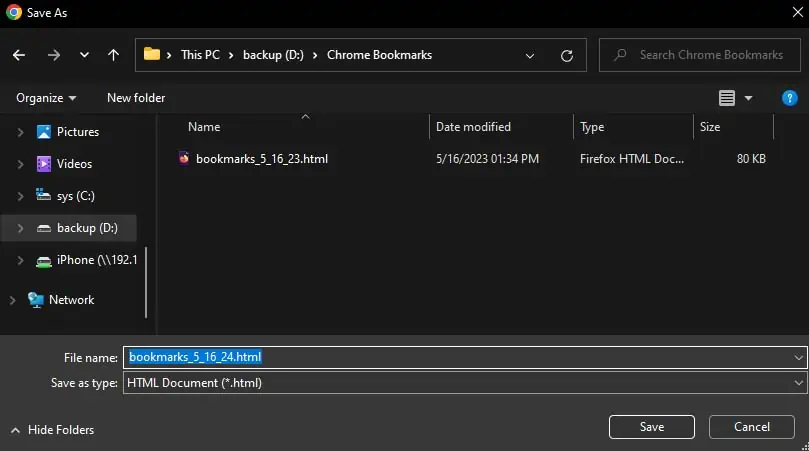The height and width of the screenshot is (451, 809).
Task: Focus the Search Chrome Bookmarks field
Action: tap(700, 55)
